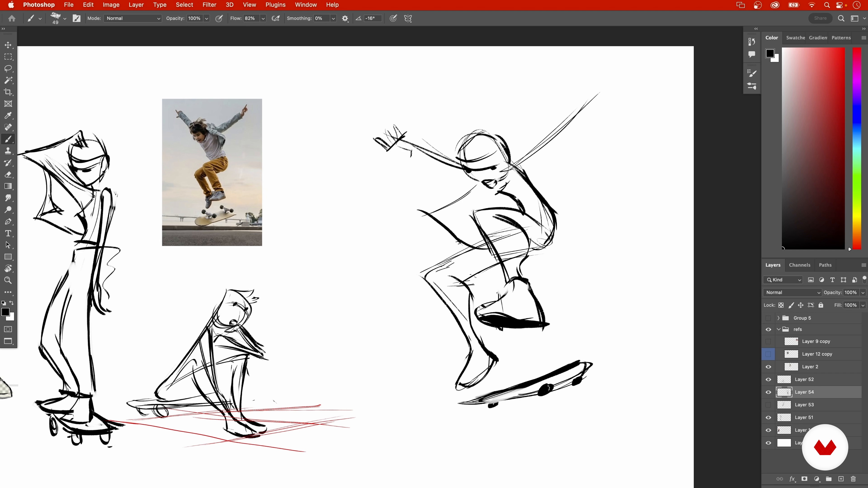Image resolution: width=868 pixels, height=488 pixels.
Task: Select the Zoom tool
Action: coord(8,281)
